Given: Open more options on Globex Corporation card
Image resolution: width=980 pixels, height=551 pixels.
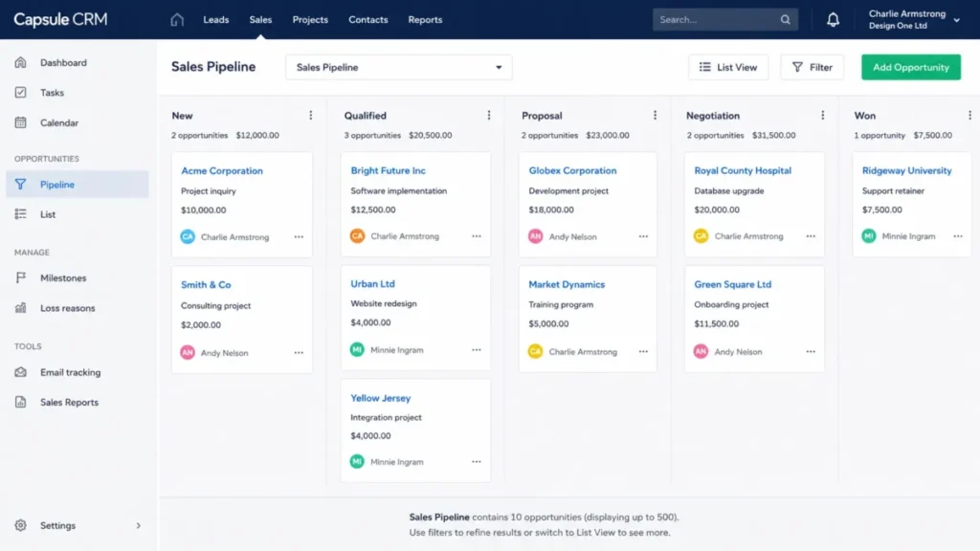Looking at the screenshot, I should 643,237.
